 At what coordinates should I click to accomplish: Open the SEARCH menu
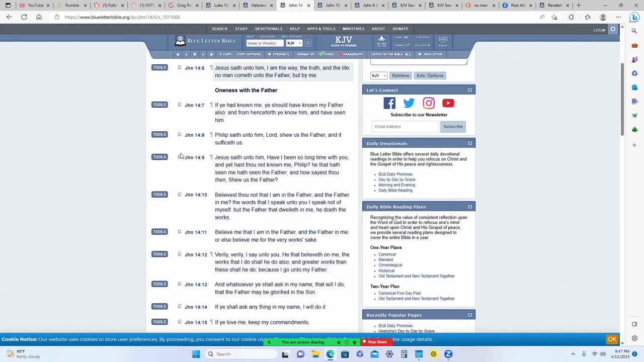click(219, 29)
